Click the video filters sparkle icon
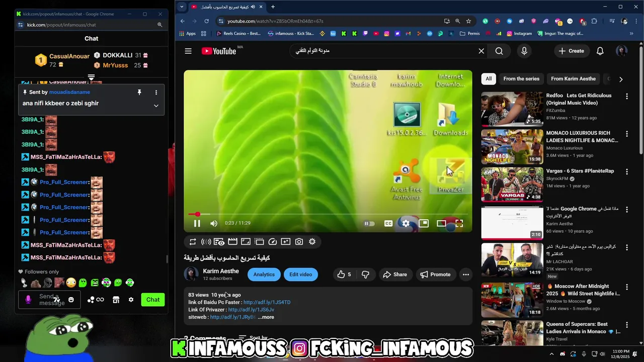 pos(286,242)
